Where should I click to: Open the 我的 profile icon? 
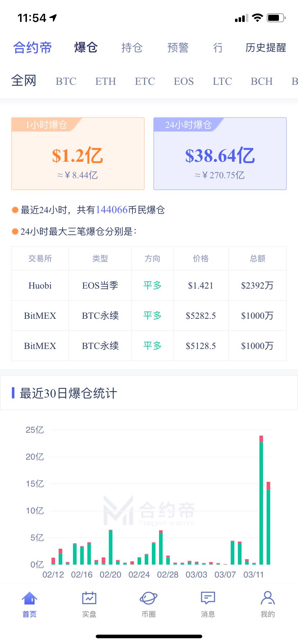(x=267, y=599)
